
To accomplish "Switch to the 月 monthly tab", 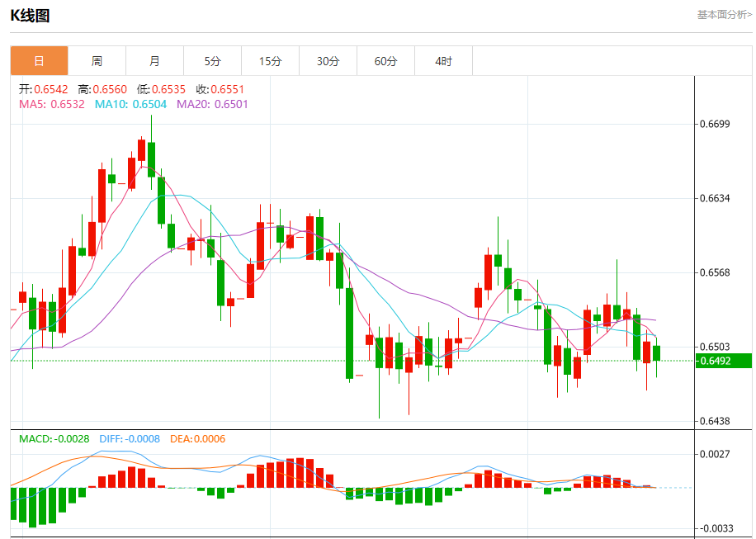I will pos(155,61).
